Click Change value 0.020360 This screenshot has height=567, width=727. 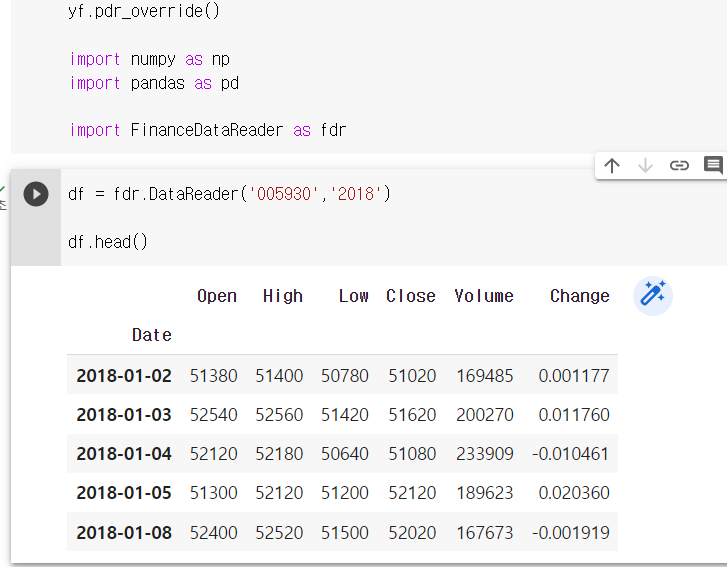coord(574,492)
